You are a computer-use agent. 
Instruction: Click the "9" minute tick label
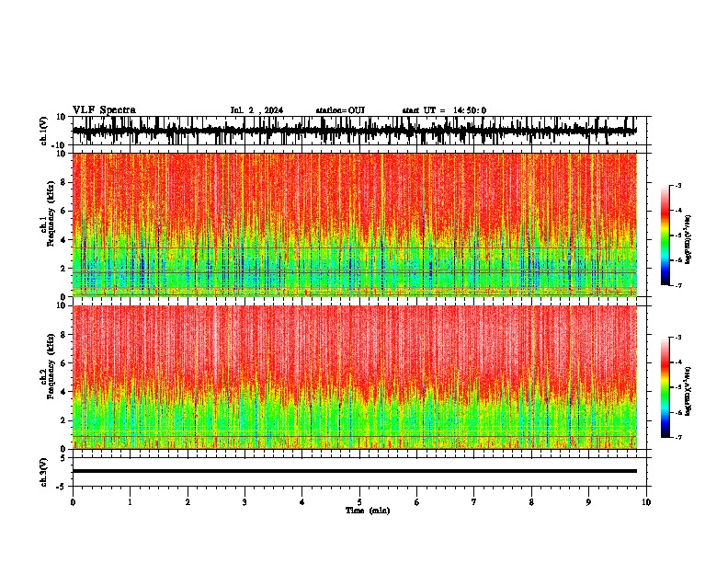tap(588, 502)
